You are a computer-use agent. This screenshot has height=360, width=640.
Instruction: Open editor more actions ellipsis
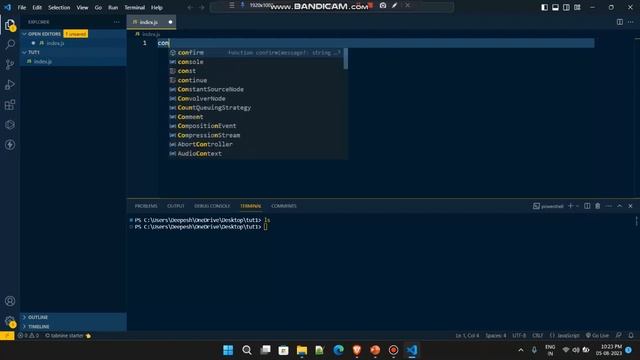pos(631,22)
